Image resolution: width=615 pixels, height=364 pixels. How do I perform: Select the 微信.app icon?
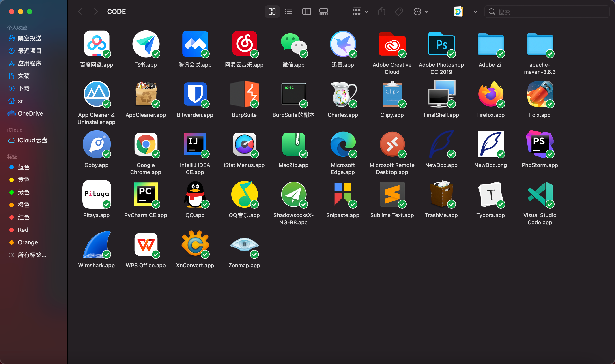point(294,44)
